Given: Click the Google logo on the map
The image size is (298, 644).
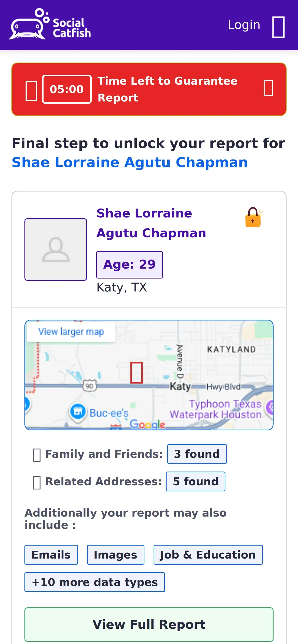Looking at the screenshot, I should click(147, 424).
